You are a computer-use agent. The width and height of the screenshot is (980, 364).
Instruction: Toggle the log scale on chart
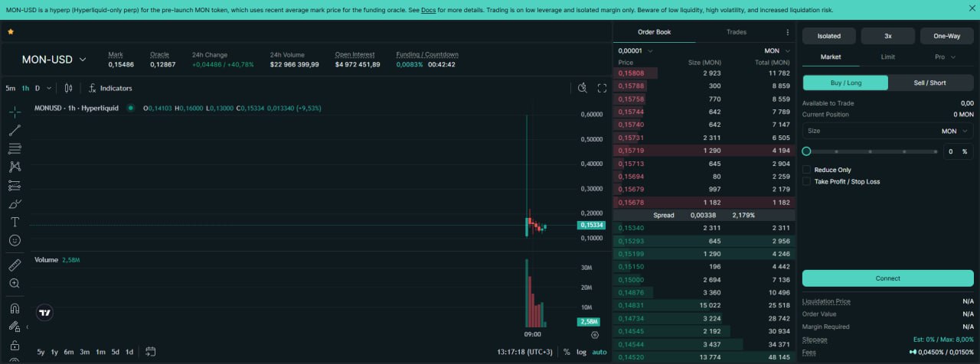(x=582, y=352)
